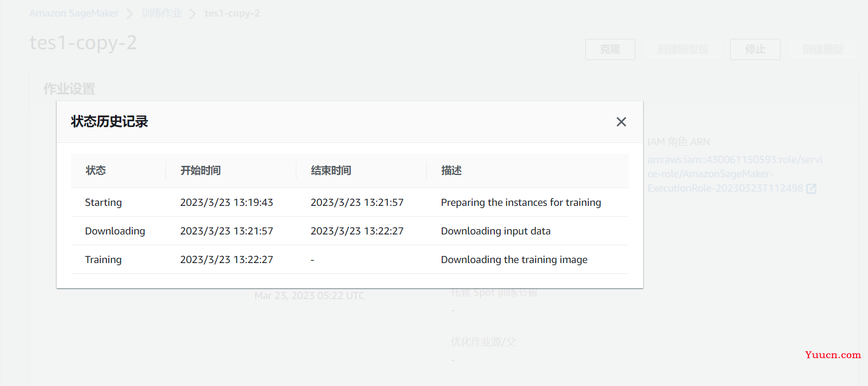Select 'Downloading the training image' description
868x386 pixels.
coord(514,260)
